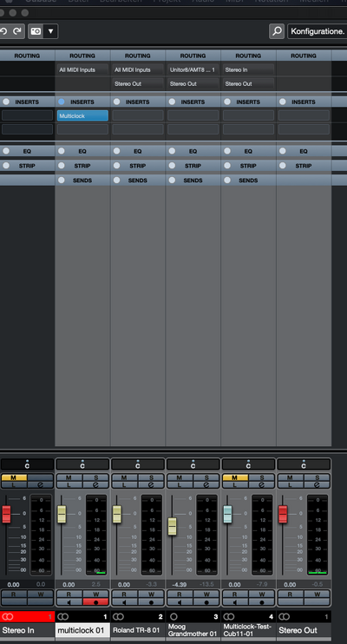Unmute the Multiclock-Test-Cub11-01 channel
The height and width of the screenshot is (644, 347).
tap(235, 477)
